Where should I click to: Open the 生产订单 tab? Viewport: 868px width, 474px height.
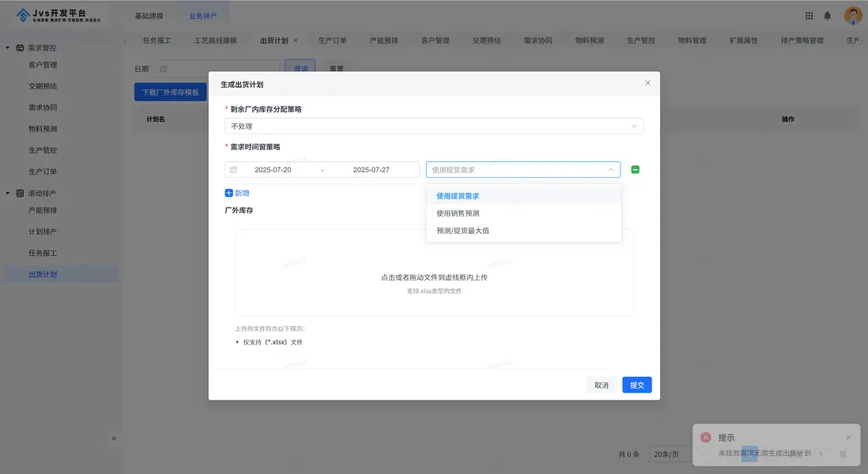click(331, 39)
